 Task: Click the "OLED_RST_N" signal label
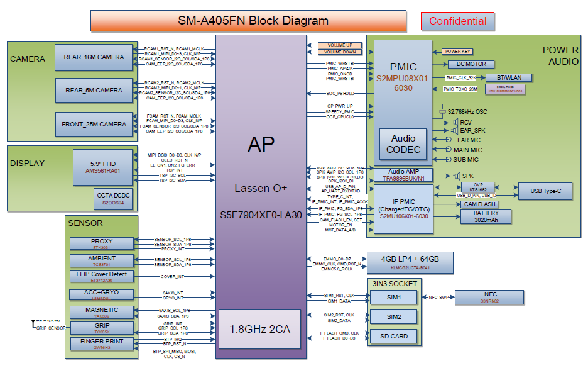tap(175, 160)
